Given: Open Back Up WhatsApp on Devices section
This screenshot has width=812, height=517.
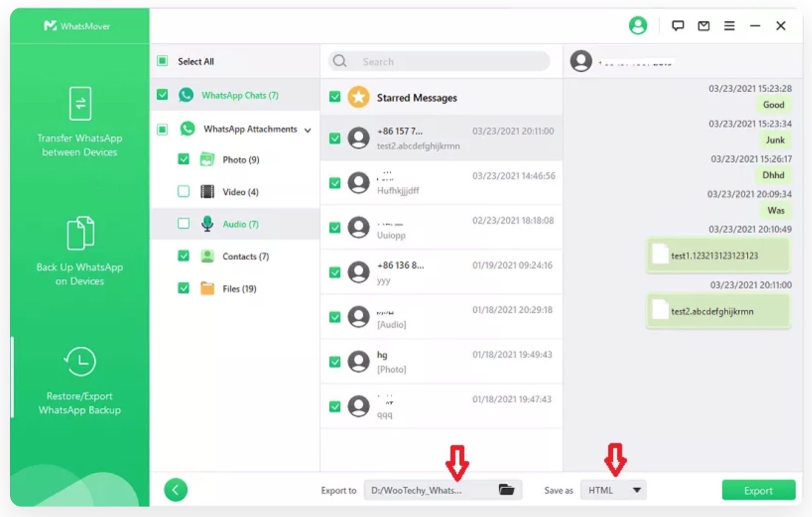Looking at the screenshot, I should pyautogui.click(x=80, y=250).
